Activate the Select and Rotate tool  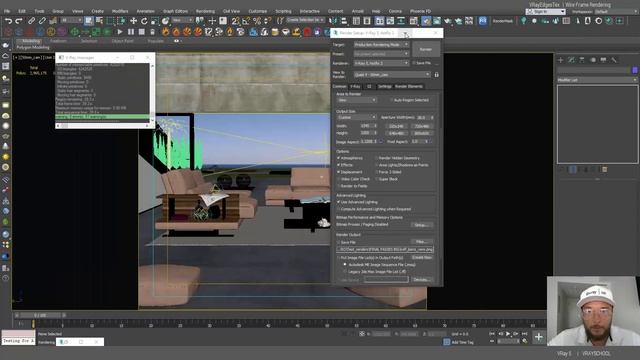pyautogui.click(x=144, y=21)
